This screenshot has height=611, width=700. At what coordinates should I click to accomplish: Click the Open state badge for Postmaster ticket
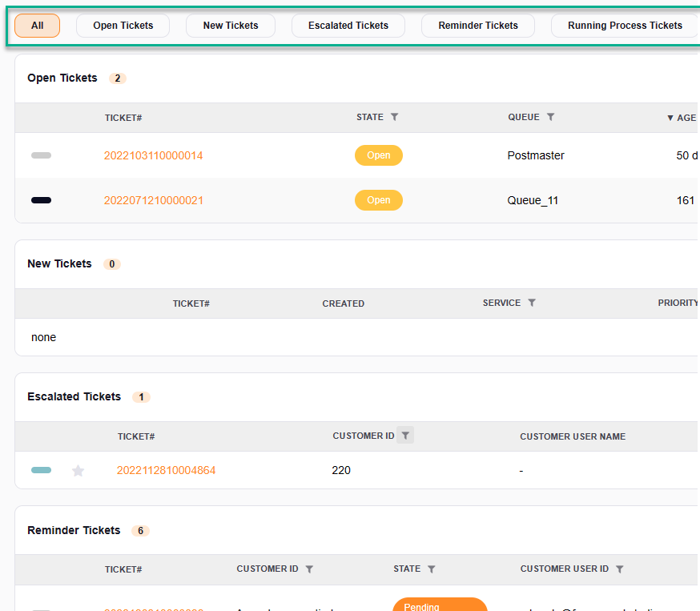point(378,155)
